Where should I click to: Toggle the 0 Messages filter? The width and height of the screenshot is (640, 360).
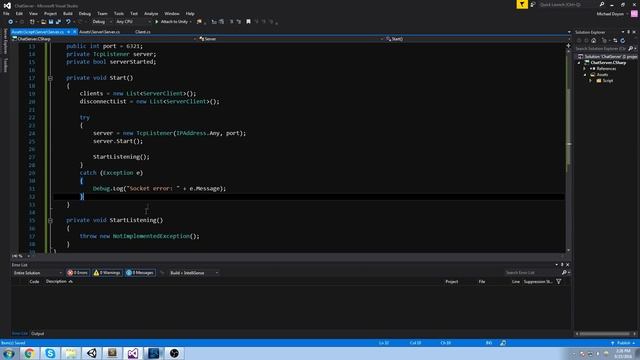click(140, 273)
